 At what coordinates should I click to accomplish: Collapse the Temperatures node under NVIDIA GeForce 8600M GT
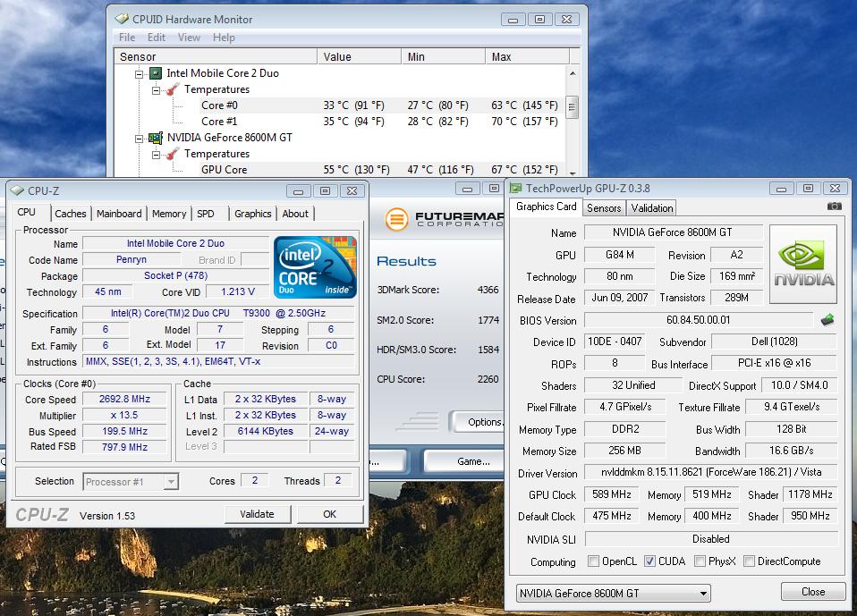tap(156, 155)
